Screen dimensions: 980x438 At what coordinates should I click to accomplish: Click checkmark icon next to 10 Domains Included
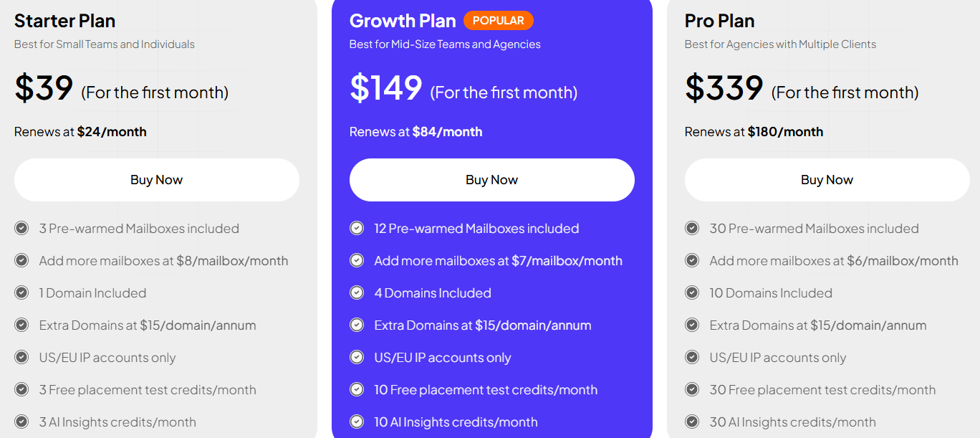[692, 292]
